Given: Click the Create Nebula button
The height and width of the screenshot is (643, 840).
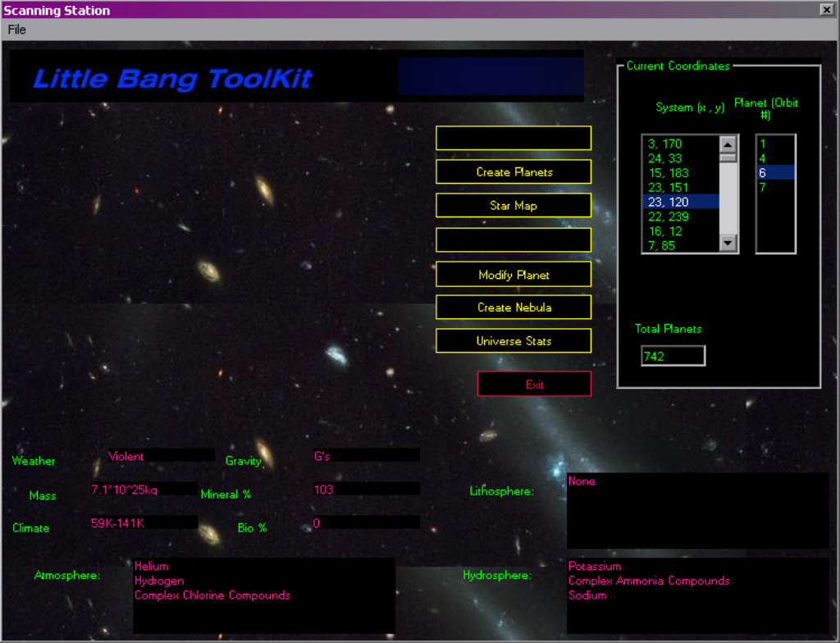Looking at the screenshot, I should click(514, 308).
